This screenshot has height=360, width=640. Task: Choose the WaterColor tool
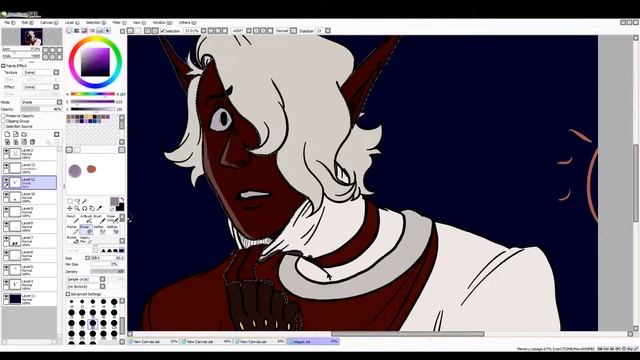tap(112, 219)
